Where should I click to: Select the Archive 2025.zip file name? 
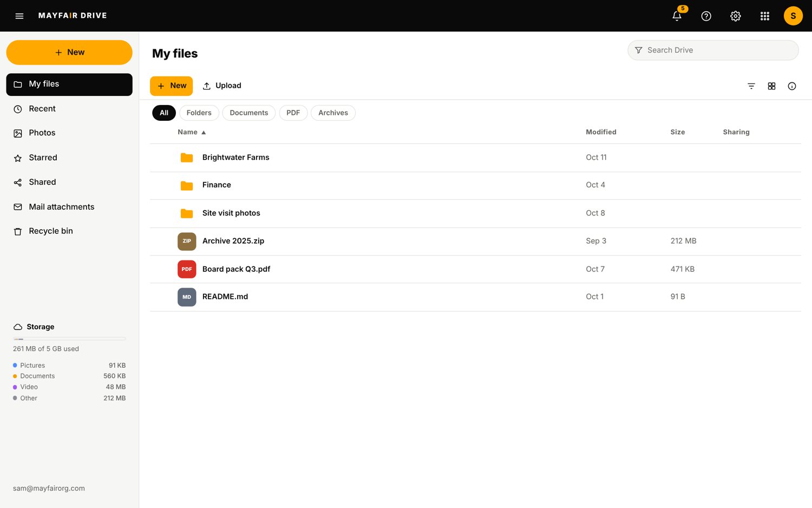coord(233,241)
